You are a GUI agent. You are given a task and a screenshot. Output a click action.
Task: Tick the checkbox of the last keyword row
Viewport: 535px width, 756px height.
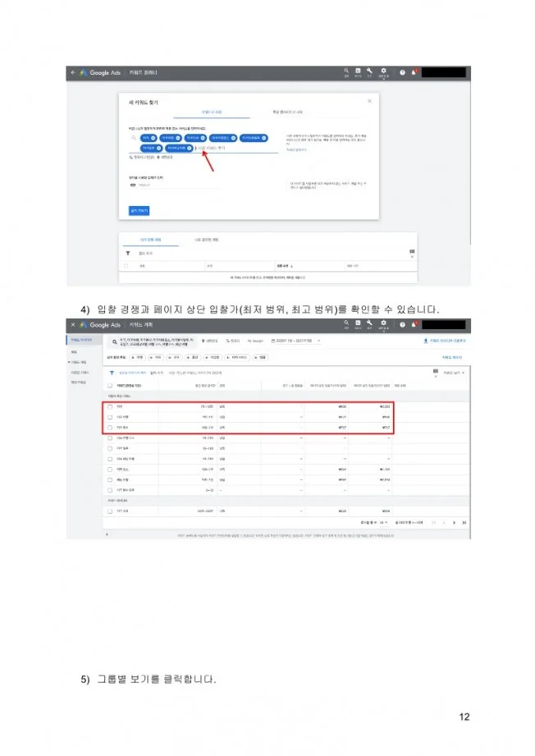tap(110, 511)
